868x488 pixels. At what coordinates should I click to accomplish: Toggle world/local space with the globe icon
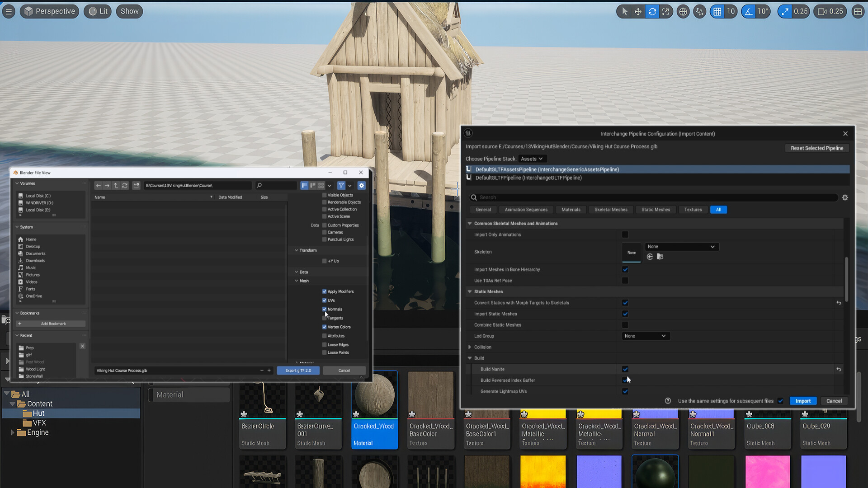(683, 11)
